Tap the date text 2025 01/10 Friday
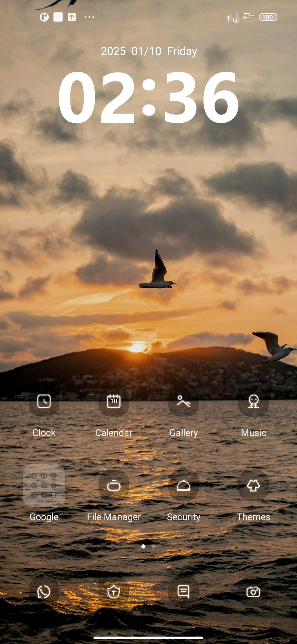The height and width of the screenshot is (644, 297). [149, 51]
